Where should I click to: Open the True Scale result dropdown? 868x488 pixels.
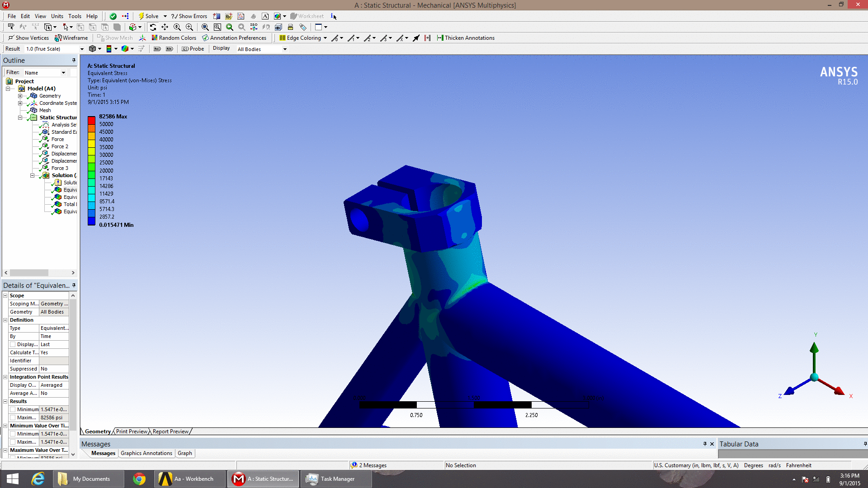[82, 49]
